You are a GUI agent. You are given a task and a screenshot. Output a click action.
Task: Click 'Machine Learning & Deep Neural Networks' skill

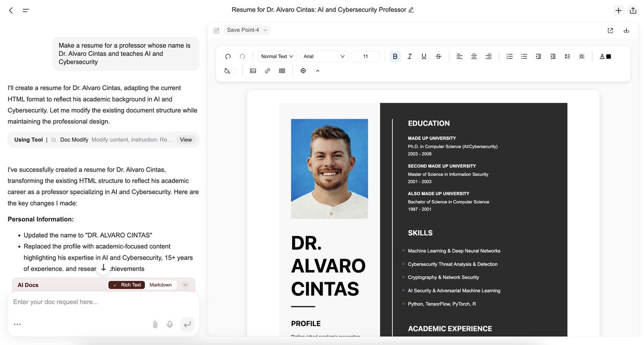click(x=454, y=251)
